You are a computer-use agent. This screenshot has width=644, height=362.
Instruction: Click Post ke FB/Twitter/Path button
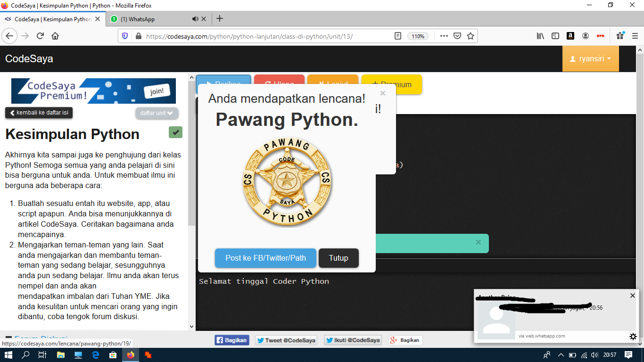point(265,258)
